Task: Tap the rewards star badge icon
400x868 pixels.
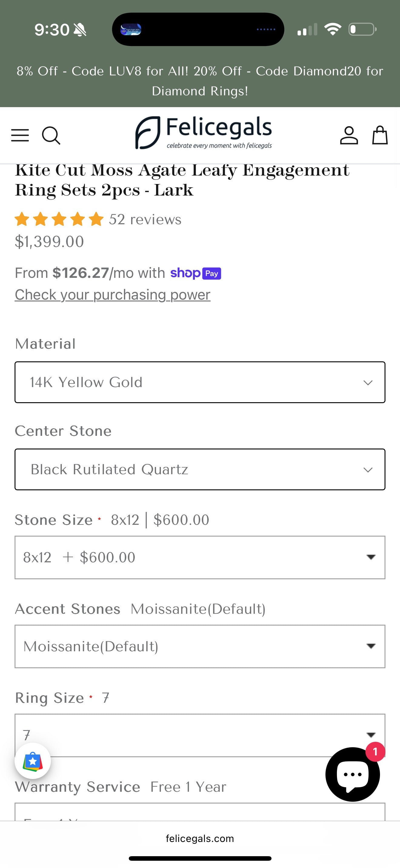Action: [33, 761]
